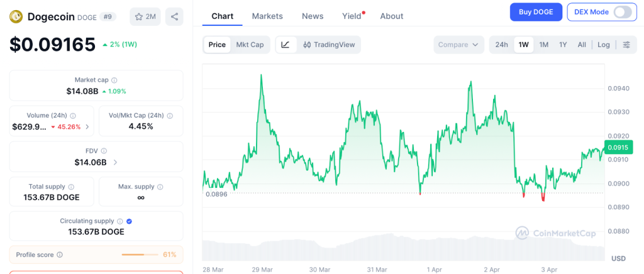Expand the FDV details chevron
The width and height of the screenshot is (644, 274).
tap(115, 163)
